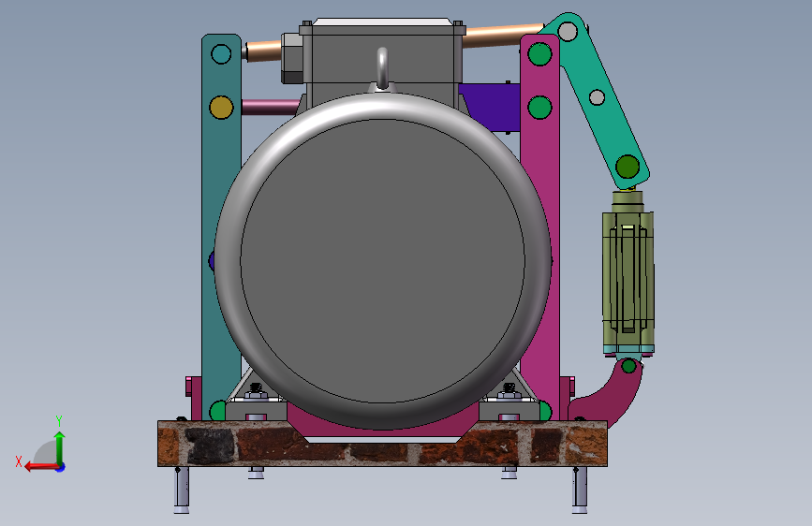Select the pink rod beside the teal arm
Viewport: 812px width, 526px height.
click(271, 108)
